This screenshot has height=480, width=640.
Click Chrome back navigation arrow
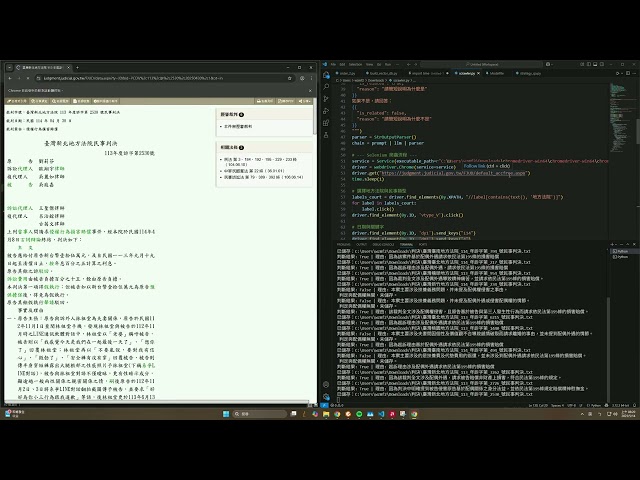point(10,78)
